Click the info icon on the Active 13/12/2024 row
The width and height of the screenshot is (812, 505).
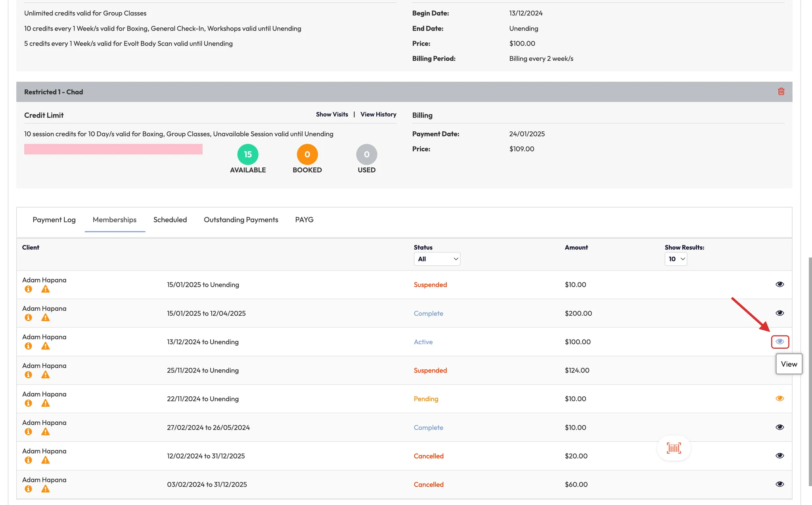point(28,346)
